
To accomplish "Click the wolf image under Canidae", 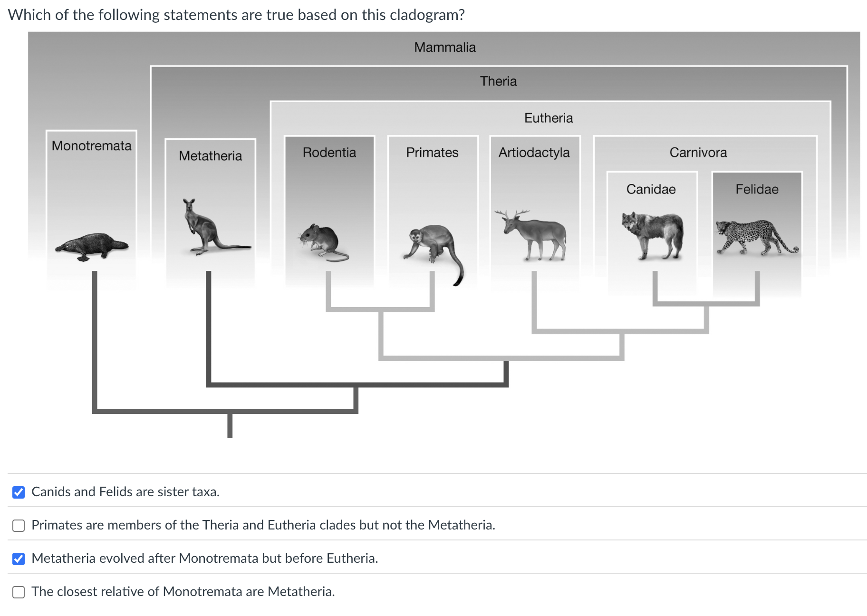I will (653, 235).
